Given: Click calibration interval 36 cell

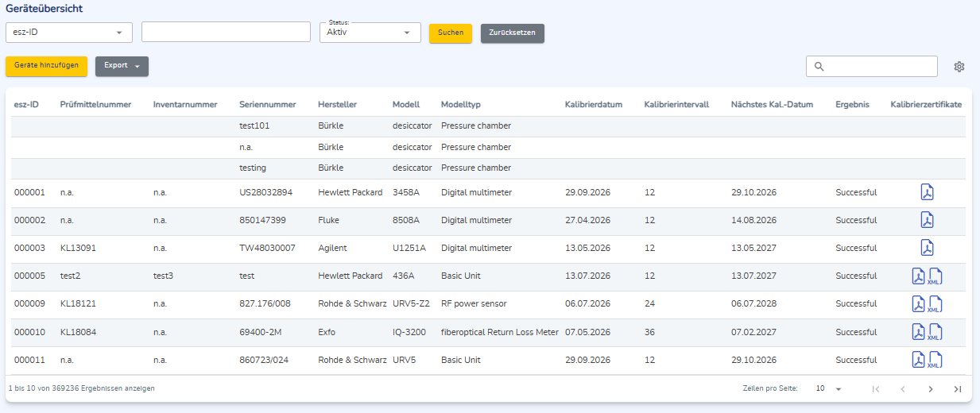Looking at the screenshot, I should click(649, 332).
